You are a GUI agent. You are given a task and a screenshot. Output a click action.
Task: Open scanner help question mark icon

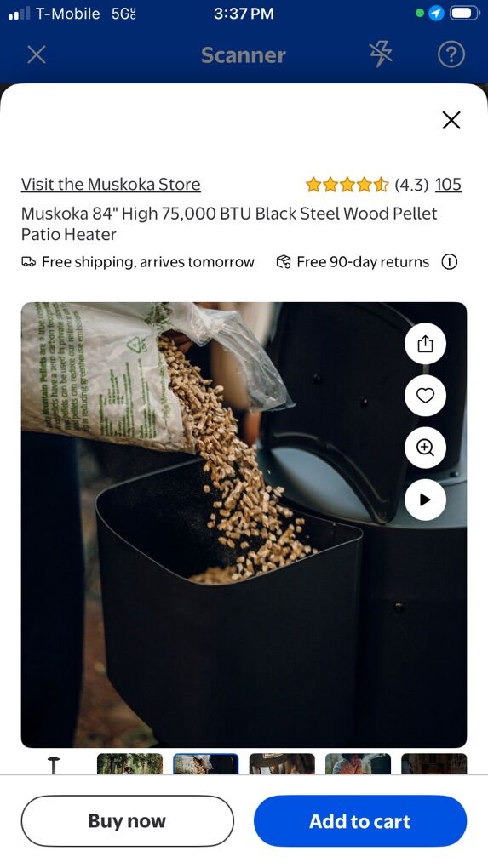pos(451,54)
